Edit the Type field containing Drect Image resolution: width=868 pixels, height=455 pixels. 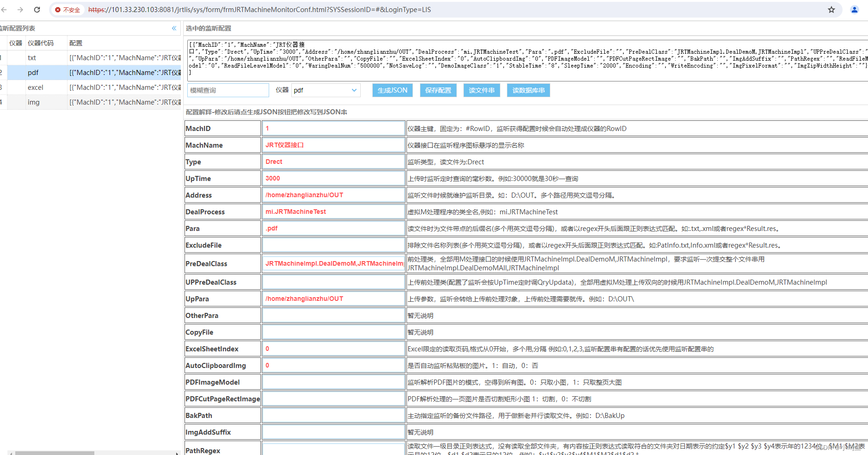pos(333,162)
